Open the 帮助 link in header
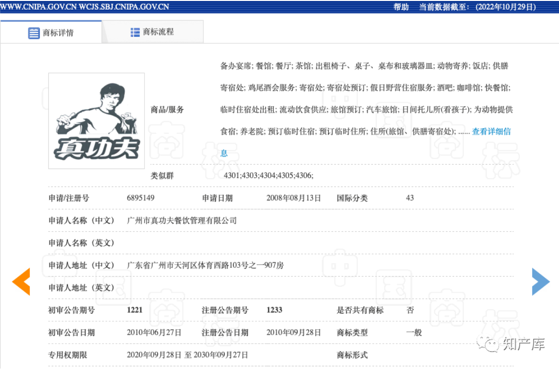 click(401, 7)
